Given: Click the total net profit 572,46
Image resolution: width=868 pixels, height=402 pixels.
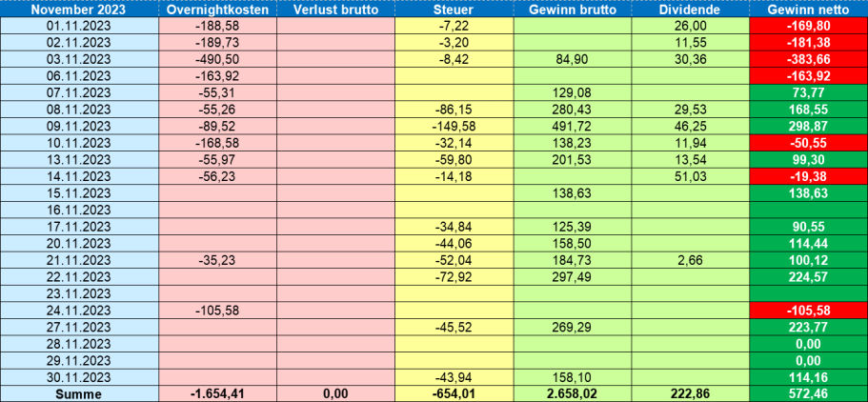Looking at the screenshot, I should (x=808, y=393).
